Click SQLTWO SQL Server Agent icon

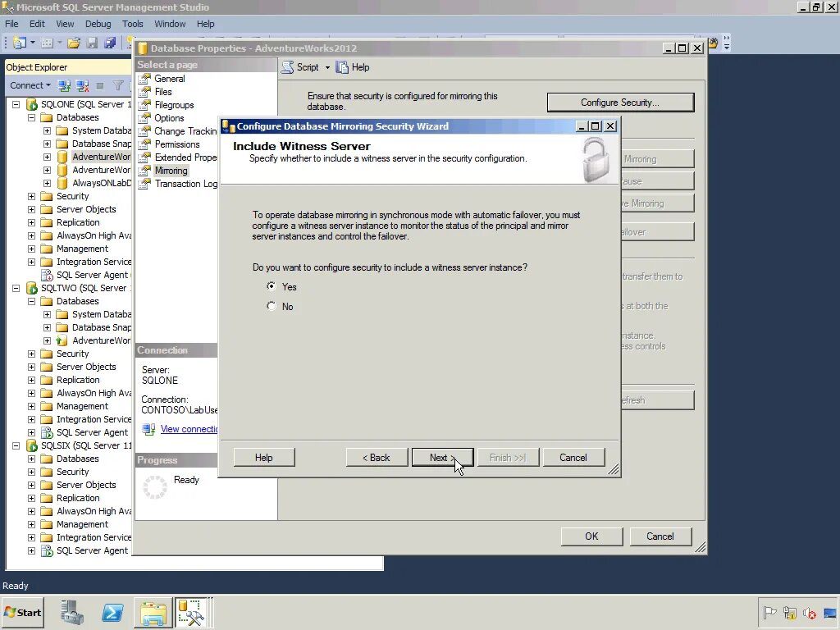point(47,432)
